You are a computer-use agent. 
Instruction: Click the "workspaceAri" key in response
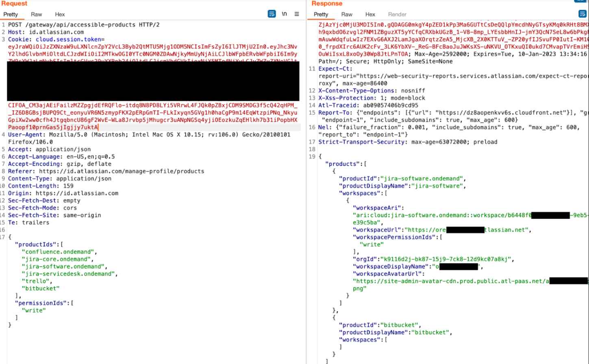point(377,208)
